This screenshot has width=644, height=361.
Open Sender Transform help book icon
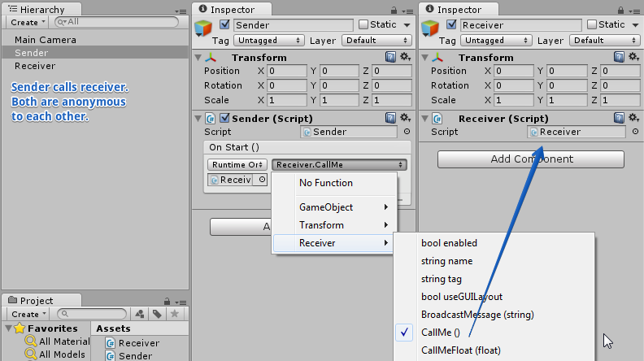point(390,57)
